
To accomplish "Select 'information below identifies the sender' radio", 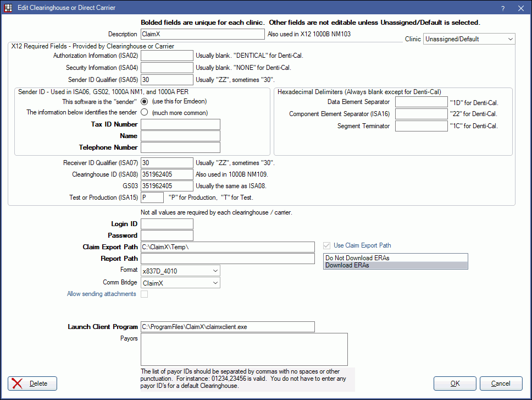I will click(145, 112).
